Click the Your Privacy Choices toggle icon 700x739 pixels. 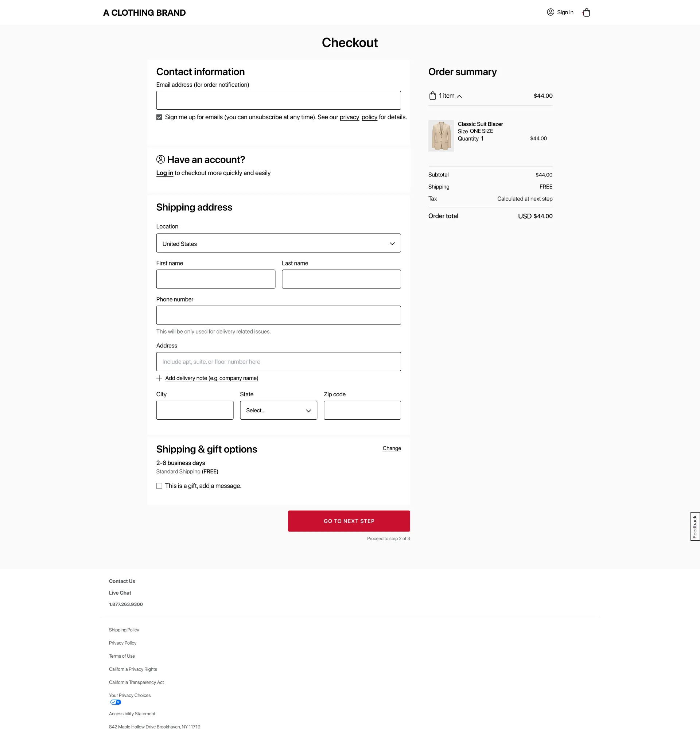(116, 702)
